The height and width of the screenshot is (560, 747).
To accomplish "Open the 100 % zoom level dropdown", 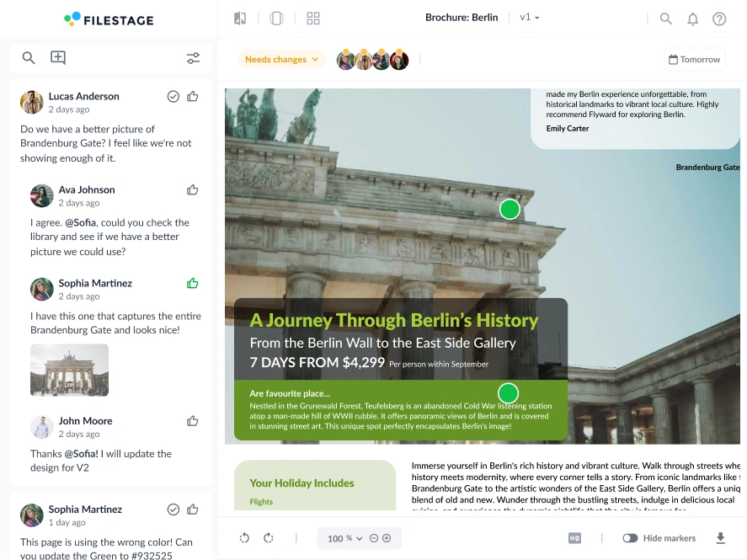I will coord(345,538).
